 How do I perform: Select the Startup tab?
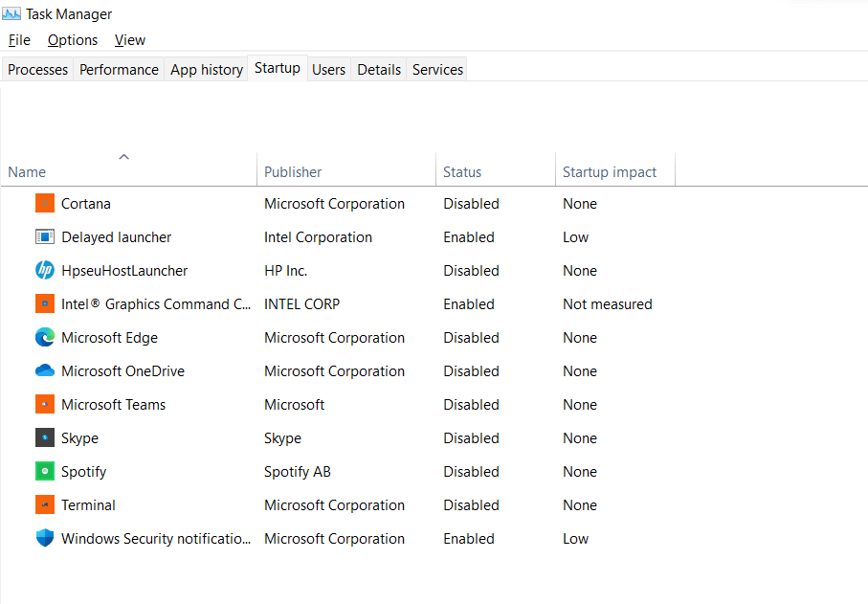coord(278,68)
